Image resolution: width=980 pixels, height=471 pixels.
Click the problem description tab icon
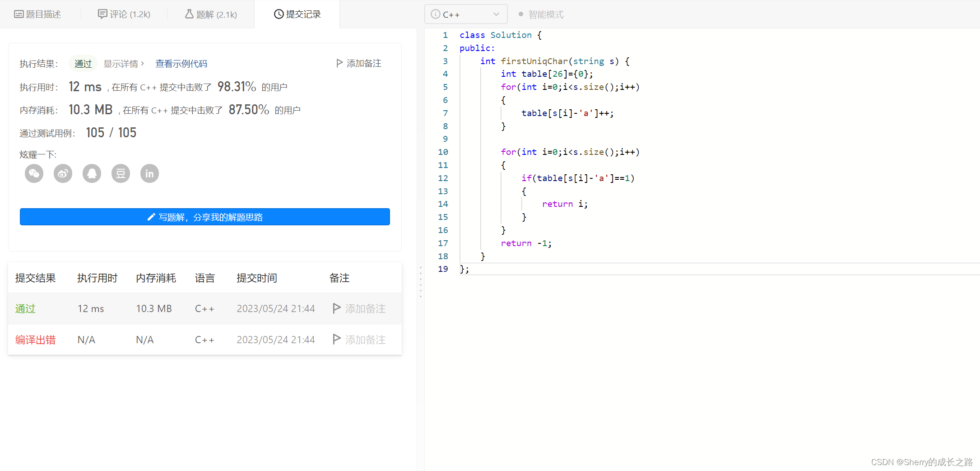19,14
